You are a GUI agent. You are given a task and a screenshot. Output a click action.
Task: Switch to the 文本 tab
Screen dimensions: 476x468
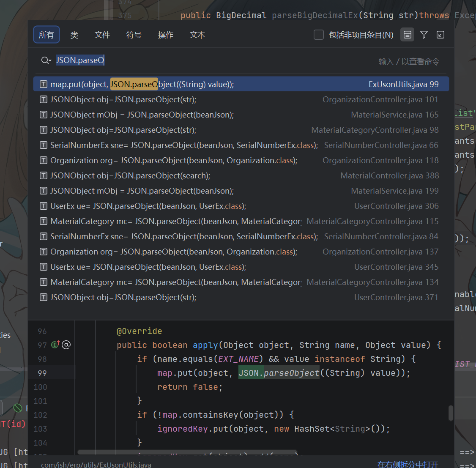click(x=197, y=35)
